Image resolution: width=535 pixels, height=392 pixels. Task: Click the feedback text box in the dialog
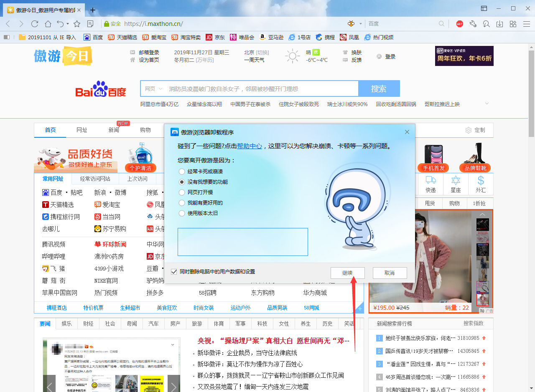pos(243,242)
